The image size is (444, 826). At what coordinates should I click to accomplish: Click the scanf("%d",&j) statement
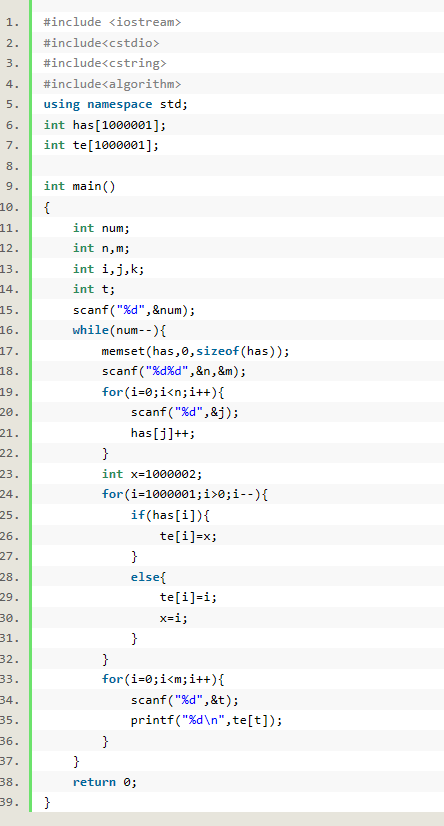185,412
